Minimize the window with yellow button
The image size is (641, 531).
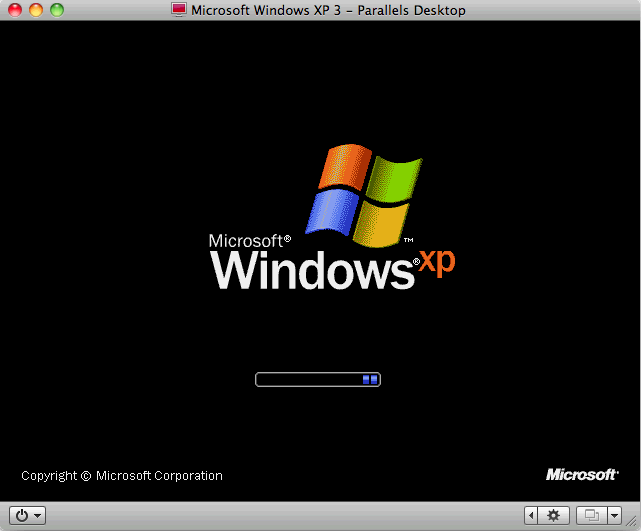click(36, 10)
